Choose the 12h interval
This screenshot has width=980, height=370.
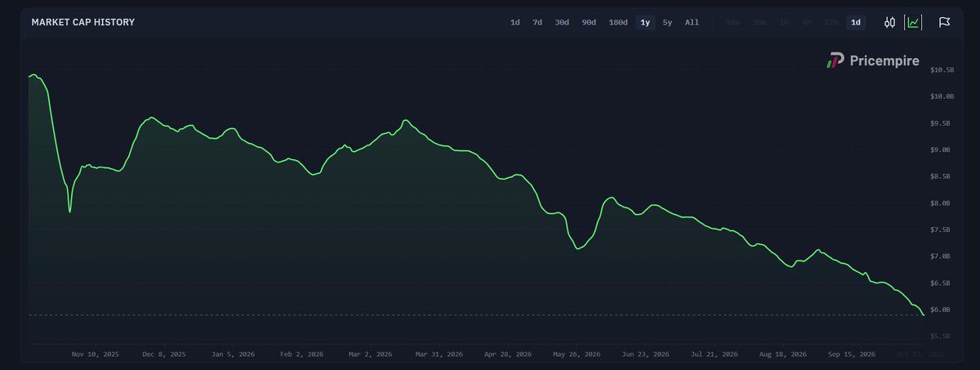[x=831, y=22]
